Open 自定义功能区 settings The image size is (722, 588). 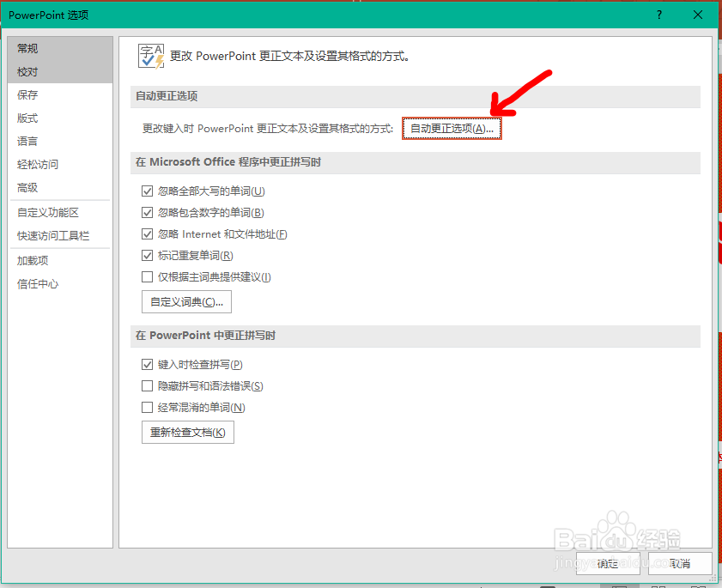(60, 213)
